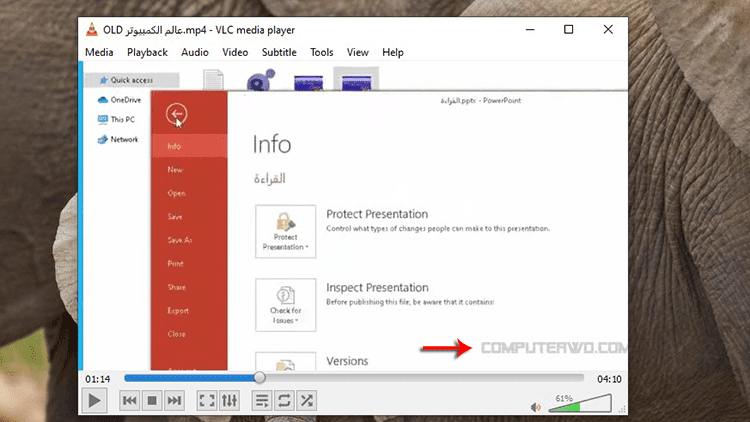Click the Inspect Presentation heading text
Image resolution: width=750 pixels, height=422 pixels.
(377, 288)
